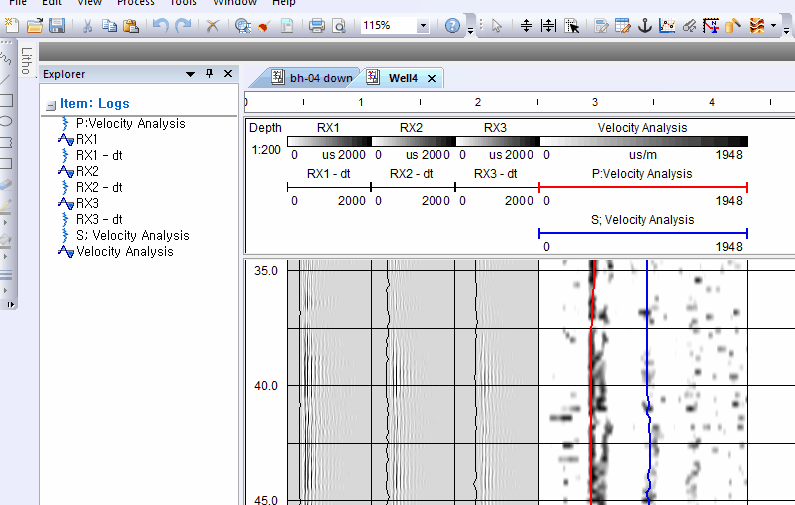Click the anchor tool icon
This screenshot has height=505, width=795.
tap(644, 25)
